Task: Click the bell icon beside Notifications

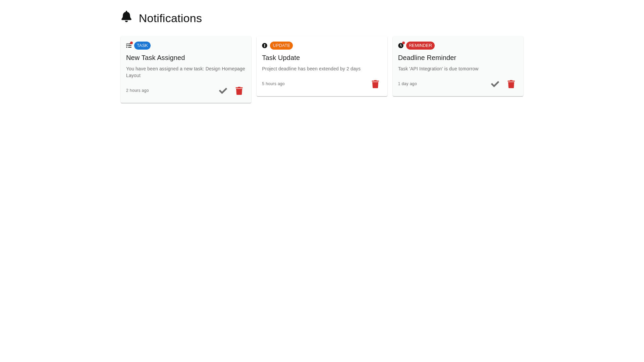Action: (126, 16)
